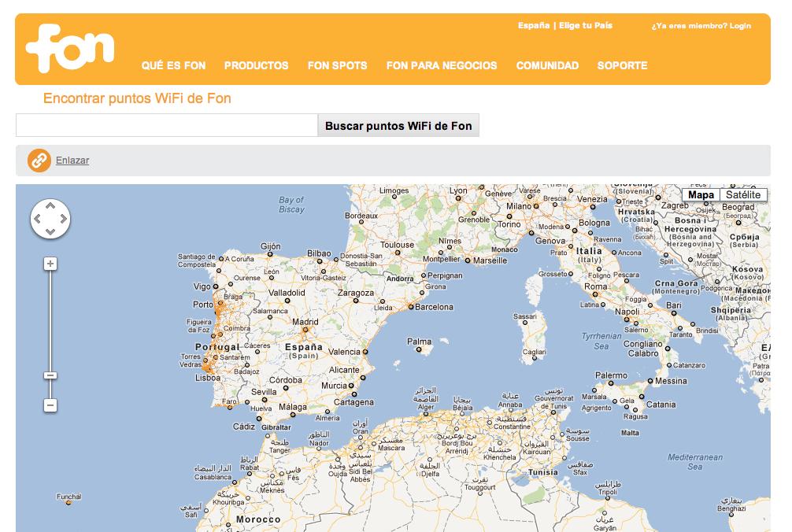Click the Madrid label on the map

(305, 322)
